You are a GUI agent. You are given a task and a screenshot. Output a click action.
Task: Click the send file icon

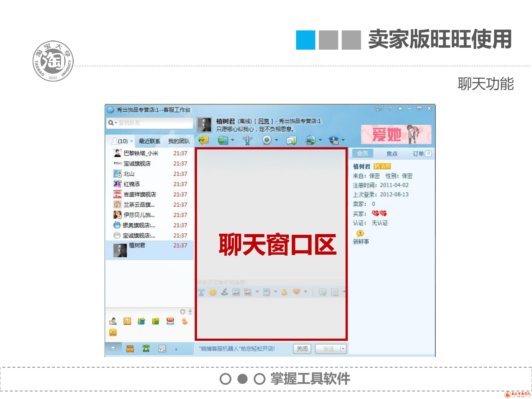(x=223, y=140)
